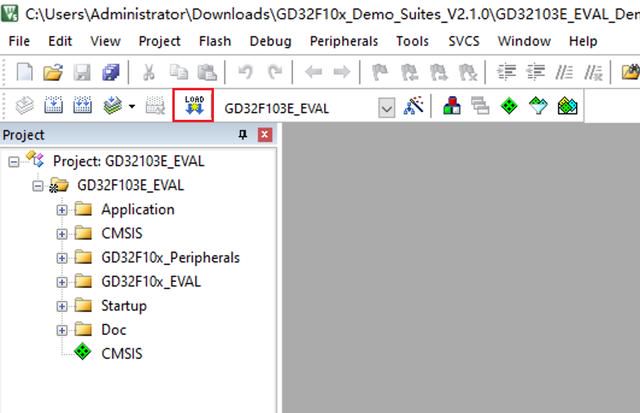640x413 pixels.
Task: Undo last action with Undo arrow
Action: click(x=245, y=72)
